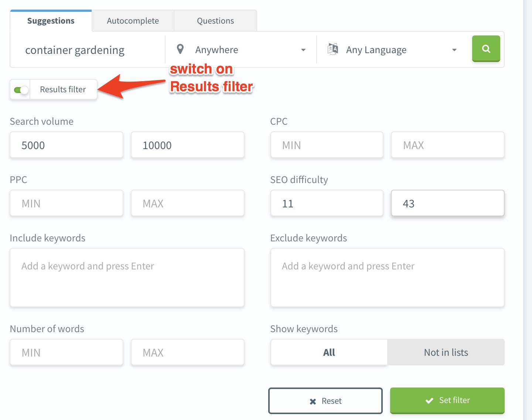Click the SEO difficulty maximum field showing 43
The height and width of the screenshot is (420, 532).
pyautogui.click(x=447, y=203)
